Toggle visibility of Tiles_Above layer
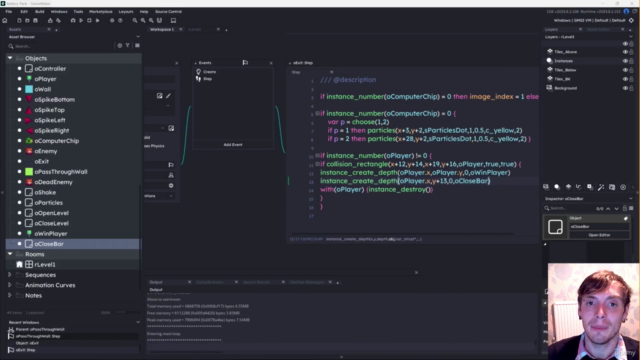This screenshot has height=360, width=640. pos(625,52)
